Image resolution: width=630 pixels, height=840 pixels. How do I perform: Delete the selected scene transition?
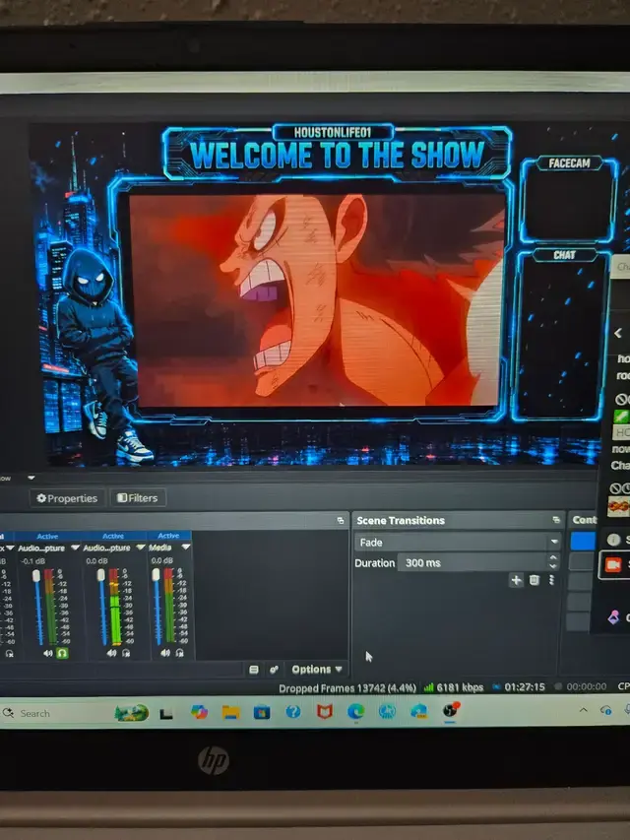click(535, 580)
